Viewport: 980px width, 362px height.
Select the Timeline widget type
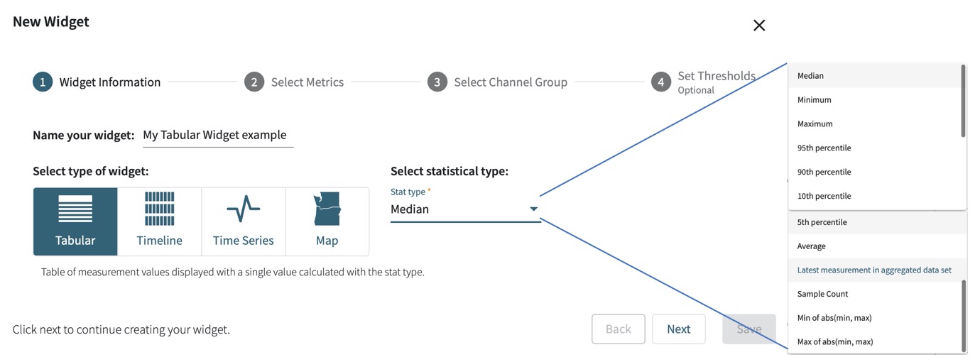tap(159, 221)
